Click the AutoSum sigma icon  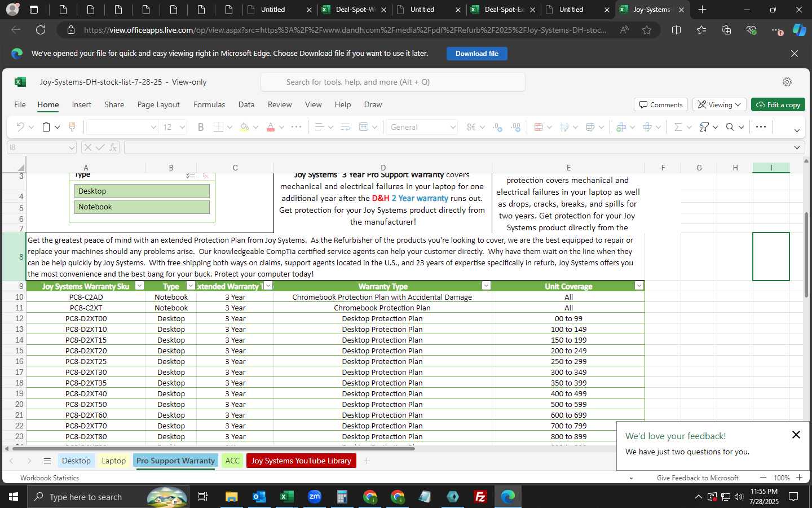678,127
